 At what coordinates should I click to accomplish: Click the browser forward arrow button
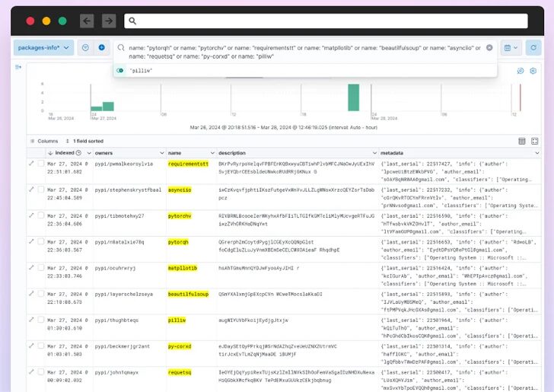(109, 21)
